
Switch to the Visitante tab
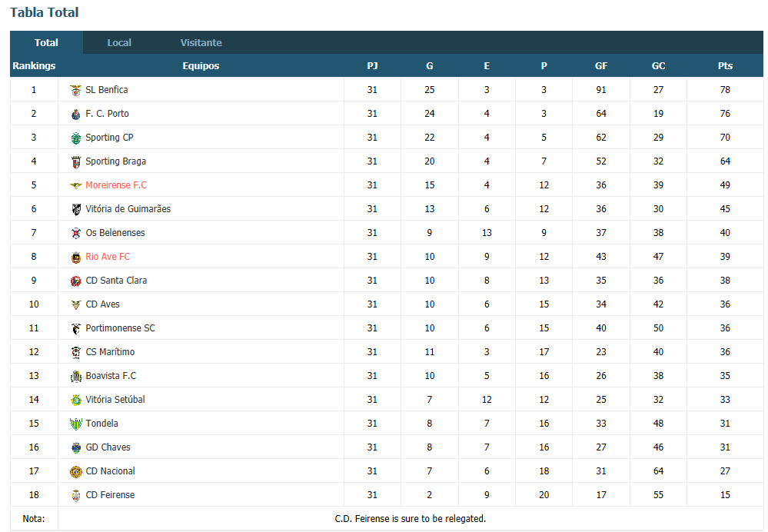201,42
